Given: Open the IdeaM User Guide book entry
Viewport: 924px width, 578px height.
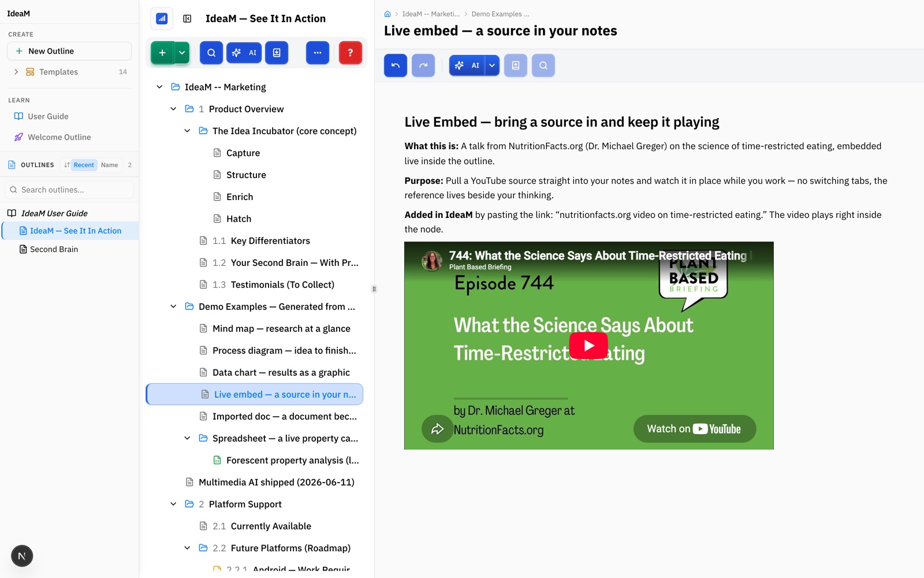Looking at the screenshot, I should [54, 213].
